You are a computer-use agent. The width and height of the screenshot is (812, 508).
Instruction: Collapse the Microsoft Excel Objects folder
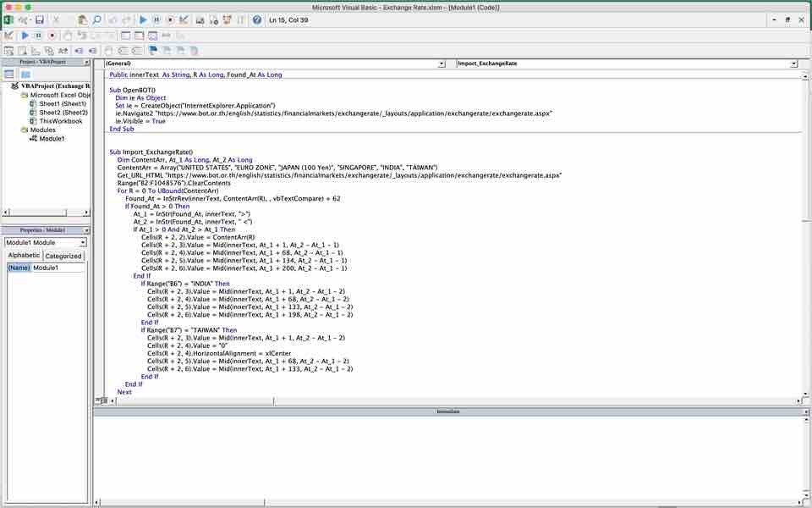[24, 96]
